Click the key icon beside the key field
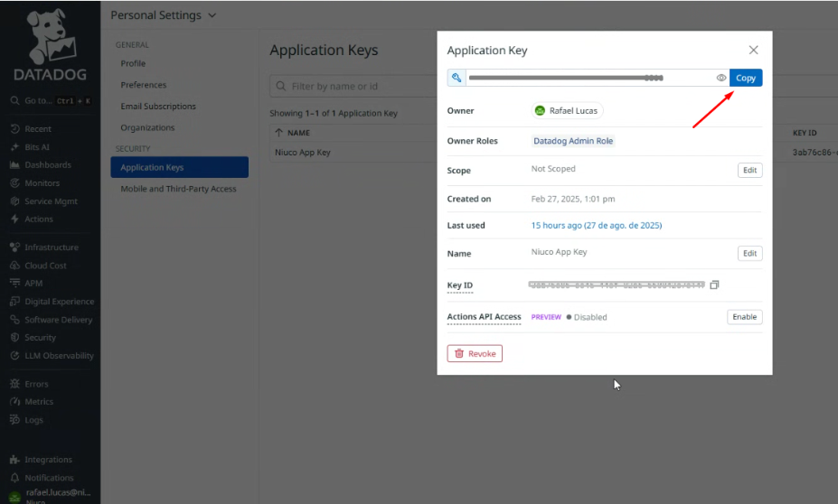 pyautogui.click(x=457, y=78)
